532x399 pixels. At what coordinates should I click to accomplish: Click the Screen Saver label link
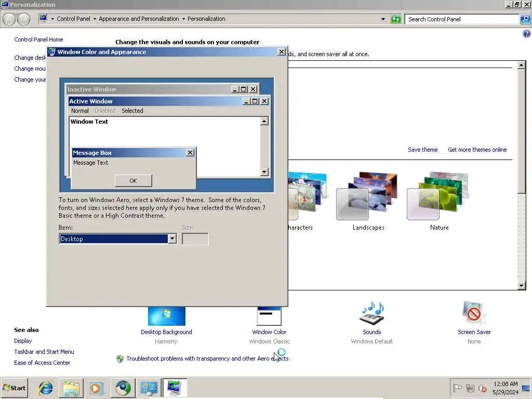point(474,332)
